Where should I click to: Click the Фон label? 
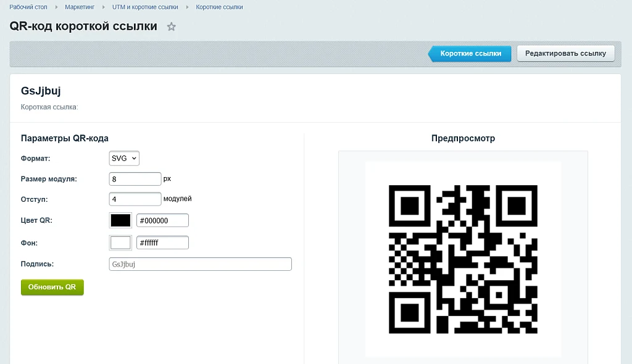pyautogui.click(x=29, y=243)
